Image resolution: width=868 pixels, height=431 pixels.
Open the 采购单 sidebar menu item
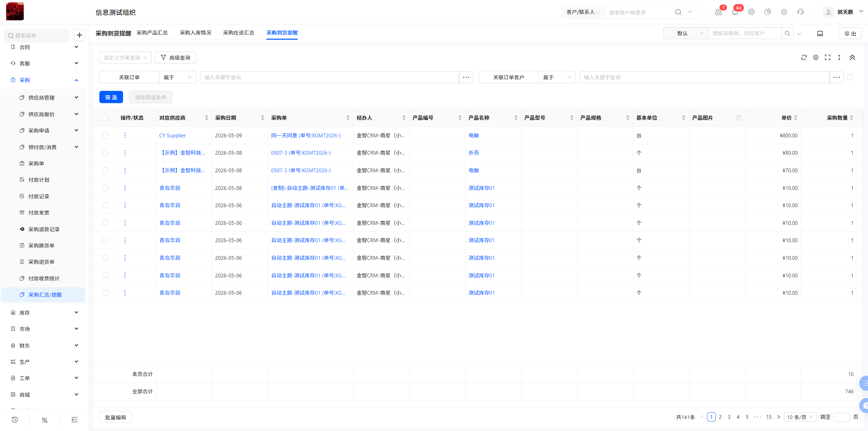tap(36, 163)
